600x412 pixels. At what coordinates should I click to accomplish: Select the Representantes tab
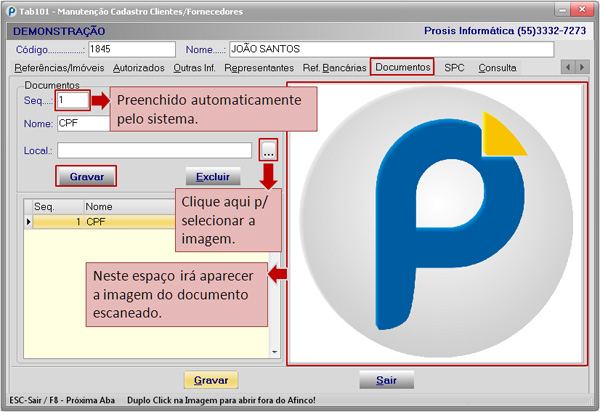(259, 68)
